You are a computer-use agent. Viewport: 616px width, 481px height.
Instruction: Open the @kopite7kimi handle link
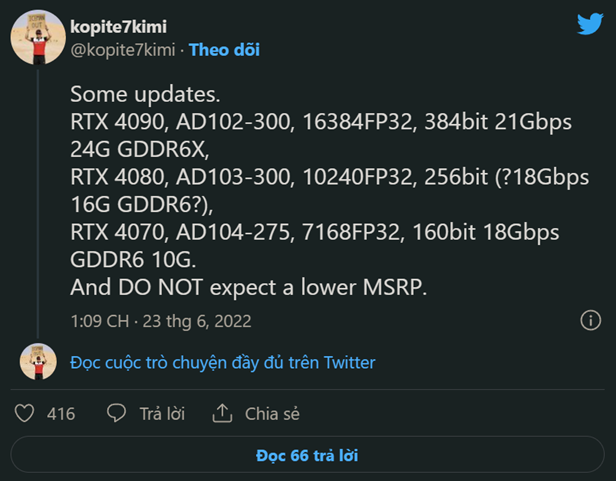click(123, 49)
